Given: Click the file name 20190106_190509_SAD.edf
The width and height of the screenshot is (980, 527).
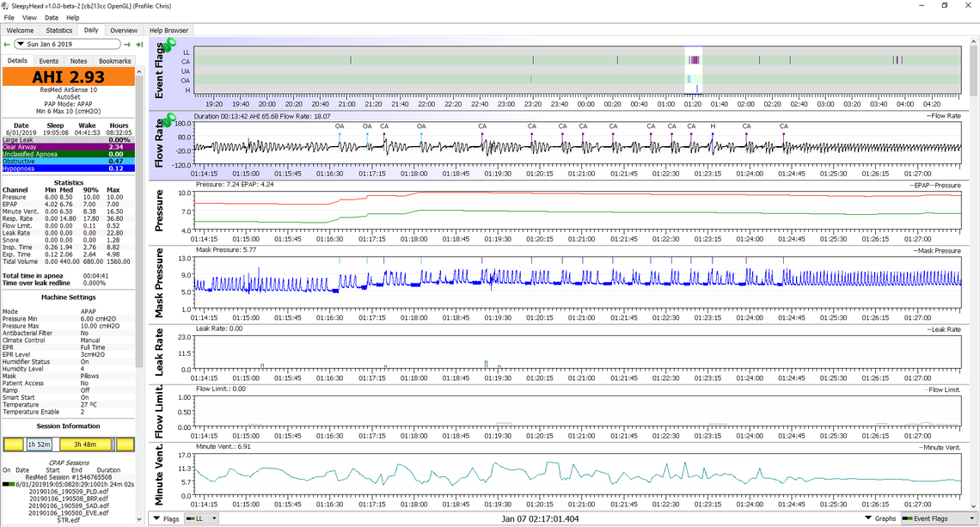Looking at the screenshot, I should (x=69, y=506).
